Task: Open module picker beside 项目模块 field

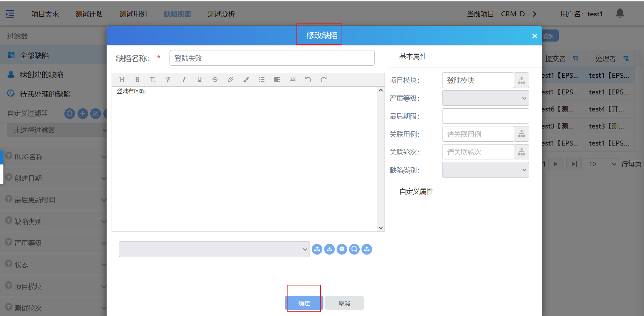Action: point(521,81)
